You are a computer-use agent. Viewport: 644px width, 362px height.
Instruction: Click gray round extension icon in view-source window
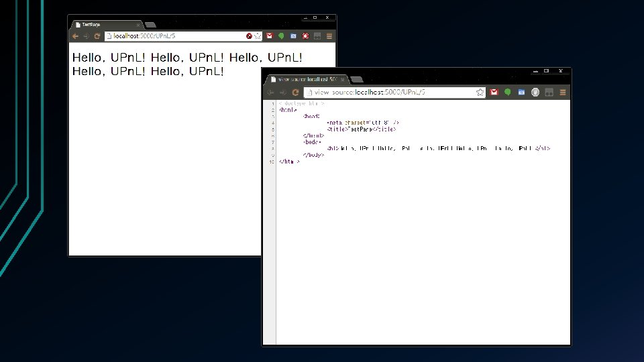pos(535,93)
